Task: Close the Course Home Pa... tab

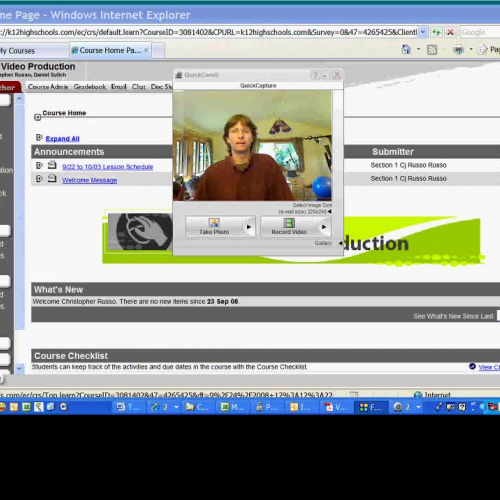Action: pyautogui.click(x=146, y=50)
